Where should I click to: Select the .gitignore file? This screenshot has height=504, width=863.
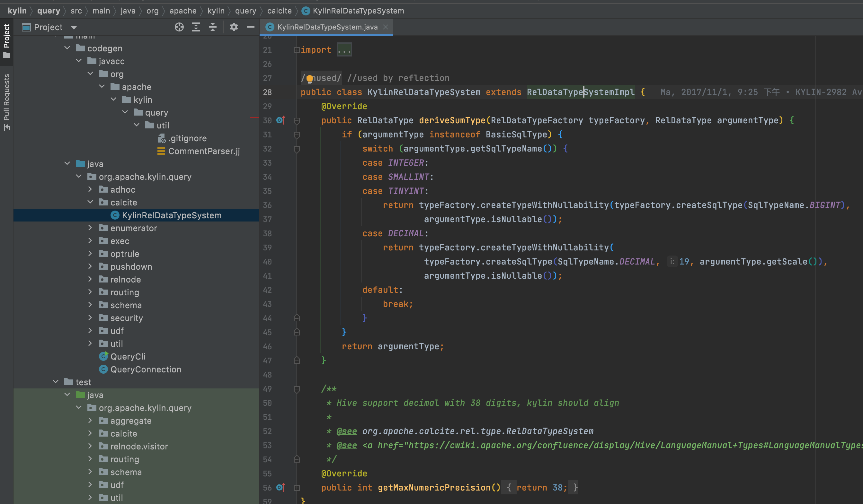(187, 138)
